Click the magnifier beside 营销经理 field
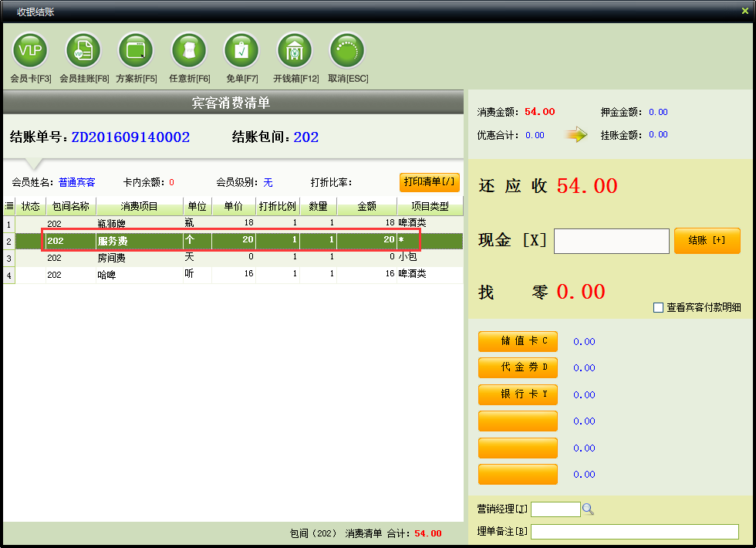 (x=588, y=509)
